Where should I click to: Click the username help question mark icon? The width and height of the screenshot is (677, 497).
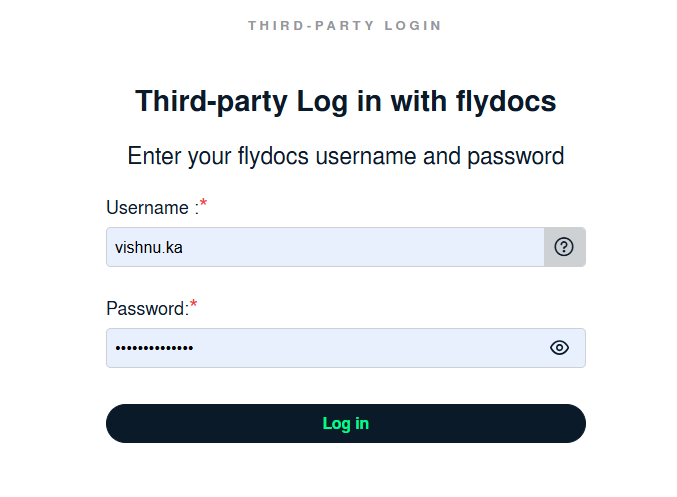coord(564,247)
